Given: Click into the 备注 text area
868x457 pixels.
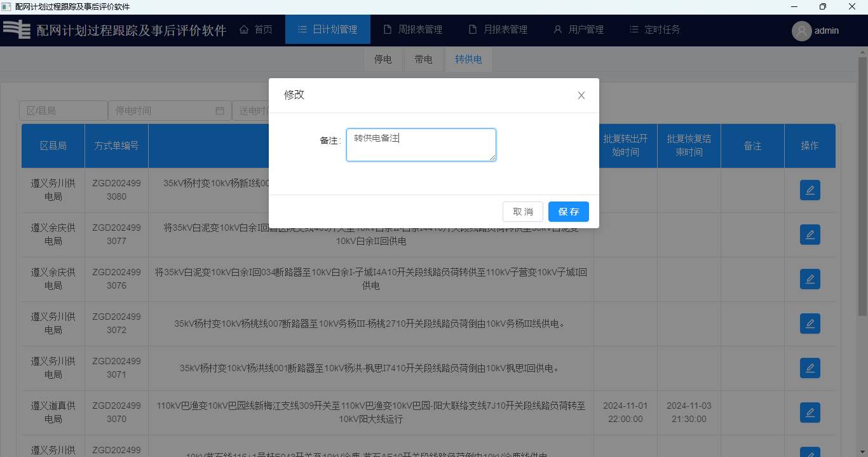Looking at the screenshot, I should (421, 145).
